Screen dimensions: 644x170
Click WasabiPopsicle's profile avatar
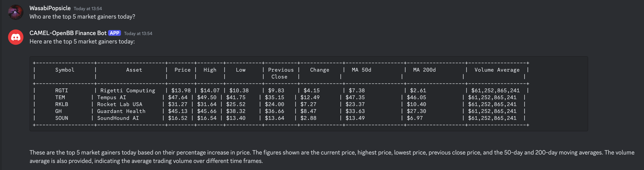click(16, 12)
